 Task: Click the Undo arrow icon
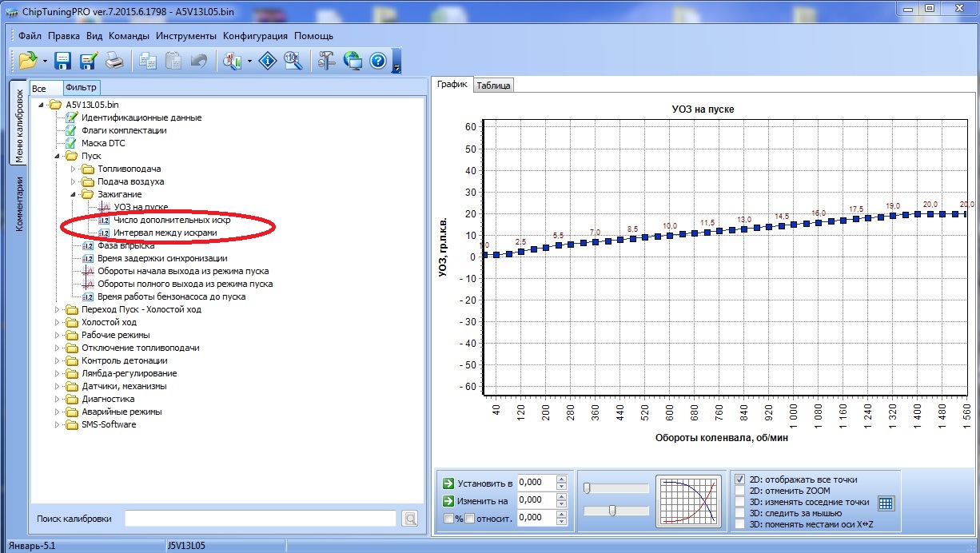point(199,60)
